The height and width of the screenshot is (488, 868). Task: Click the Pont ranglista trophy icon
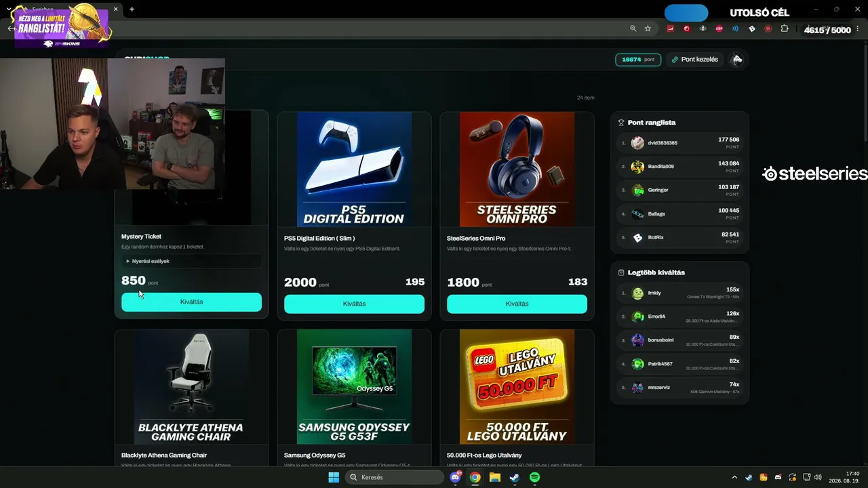point(621,123)
